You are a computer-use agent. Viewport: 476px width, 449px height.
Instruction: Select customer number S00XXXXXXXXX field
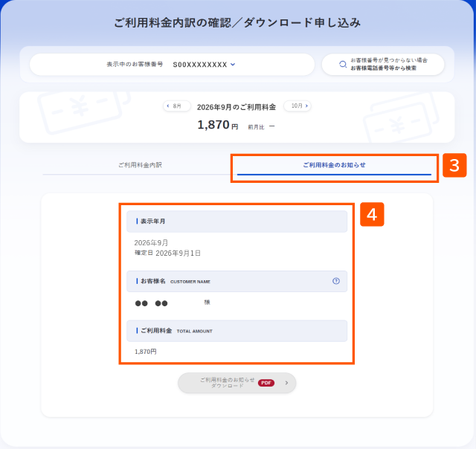tap(172, 65)
